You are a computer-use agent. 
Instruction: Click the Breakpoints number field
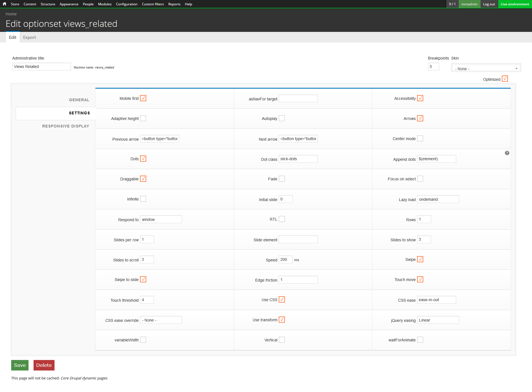coord(433,67)
